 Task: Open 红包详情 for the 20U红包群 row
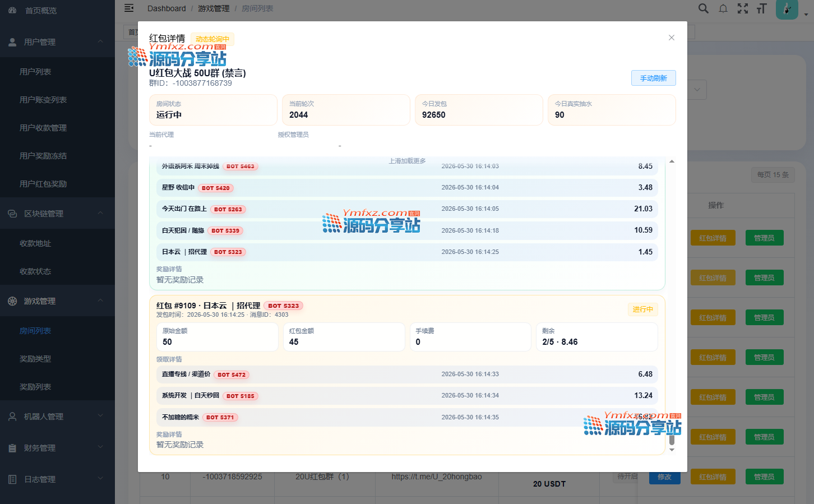coord(713,477)
